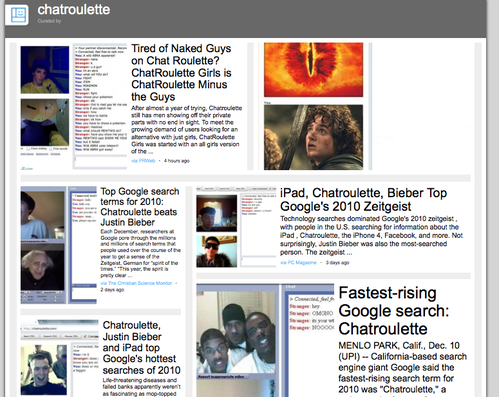Click the elderly person webcam thumbnail
The height and width of the screenshot is (397, 499).
pos(42,267)
